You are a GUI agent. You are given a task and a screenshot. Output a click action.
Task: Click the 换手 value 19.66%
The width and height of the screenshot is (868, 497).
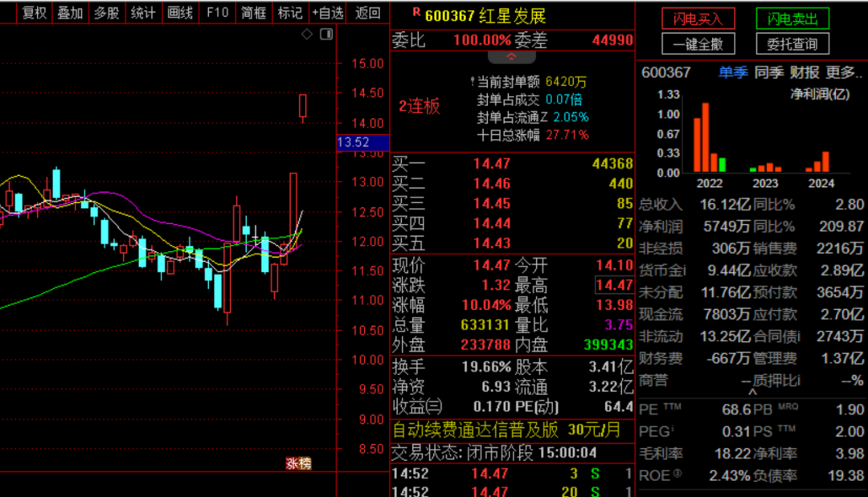486,367
